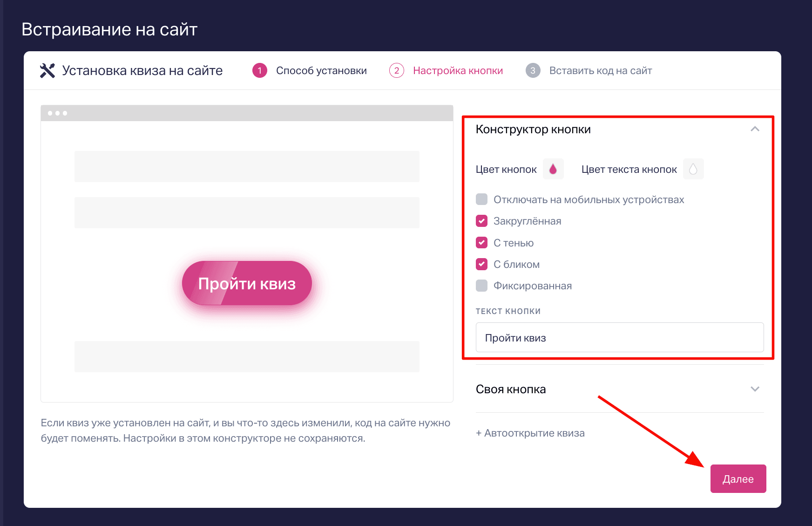Click the three dots in the preview window bar
This screenshot has width=812, height=526.
click(57, 113)
